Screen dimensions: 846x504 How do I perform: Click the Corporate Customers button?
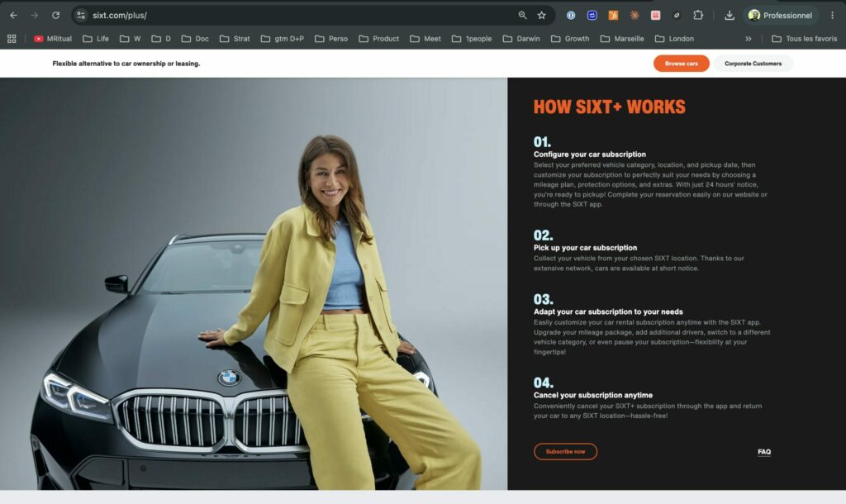coord(753,64)
